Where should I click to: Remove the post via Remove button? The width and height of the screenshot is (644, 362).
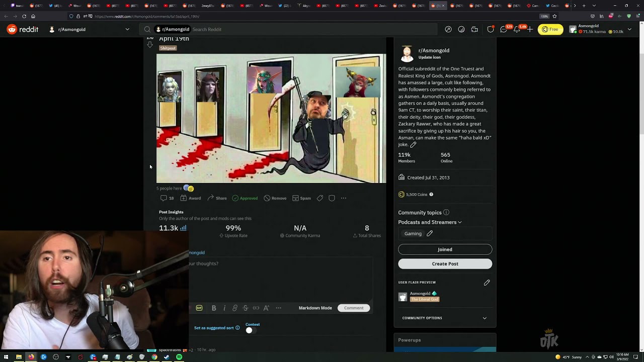[275, 198]
